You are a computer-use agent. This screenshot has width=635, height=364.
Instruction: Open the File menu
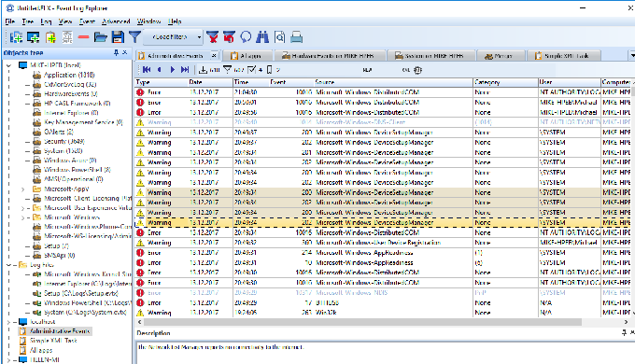pyautogui.click(x=10, y=21)
